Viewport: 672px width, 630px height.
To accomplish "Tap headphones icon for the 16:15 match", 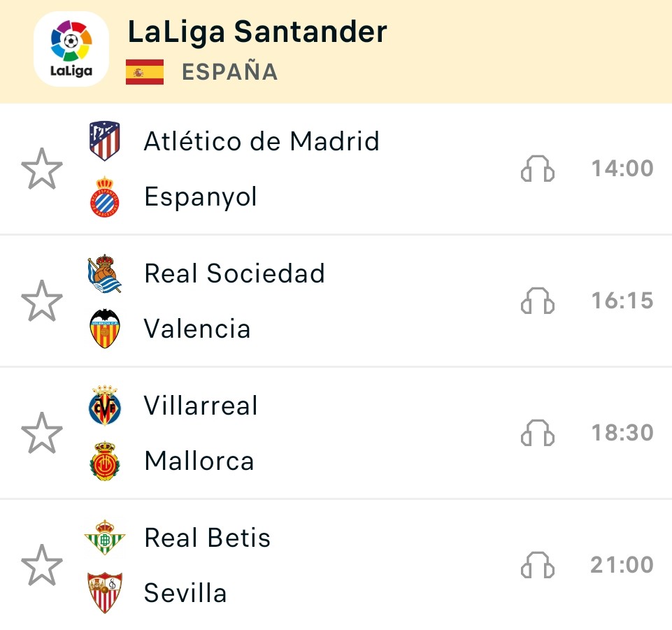I will tap(538, 301).
